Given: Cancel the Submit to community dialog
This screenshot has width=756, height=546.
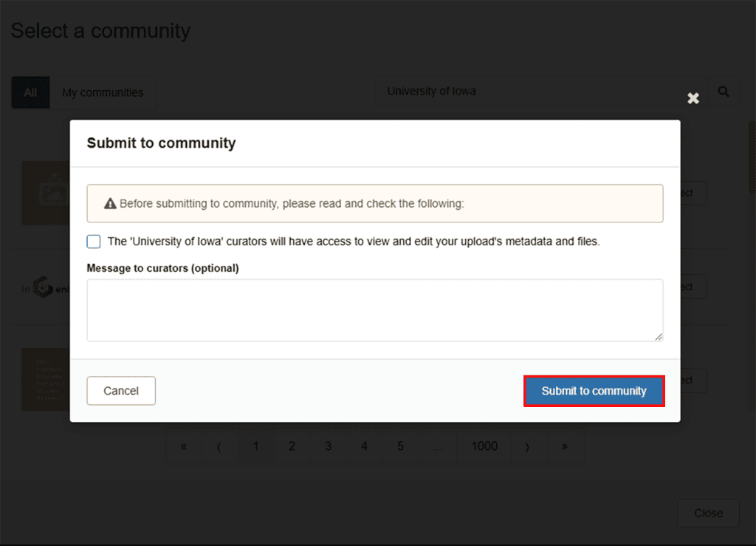Looking at the screenshot, I should [121, 391].
